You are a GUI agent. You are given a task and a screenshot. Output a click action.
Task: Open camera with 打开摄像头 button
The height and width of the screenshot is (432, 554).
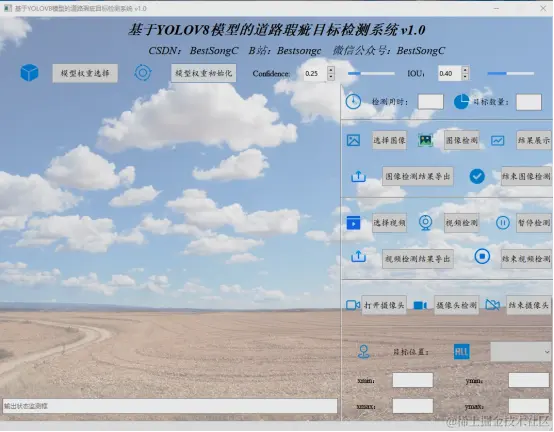click(x=384, y=305)
